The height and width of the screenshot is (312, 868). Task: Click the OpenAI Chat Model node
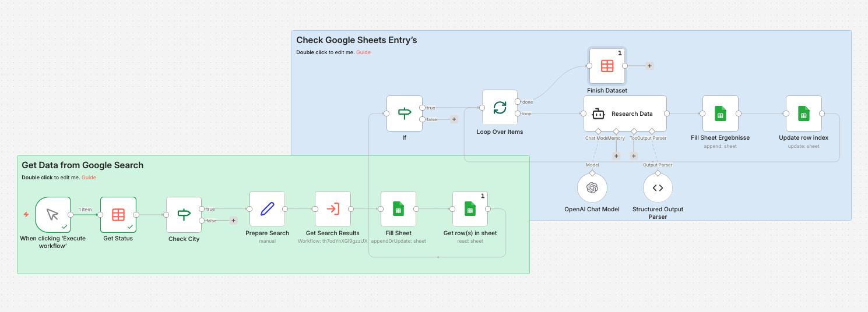[592, 187]
